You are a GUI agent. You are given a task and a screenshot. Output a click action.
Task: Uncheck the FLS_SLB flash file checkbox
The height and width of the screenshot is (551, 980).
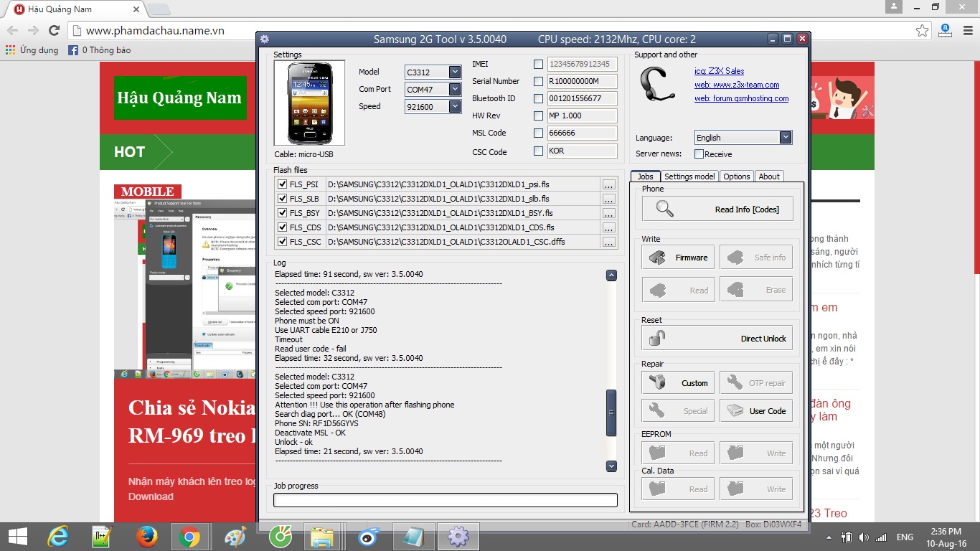click(282, 199)
